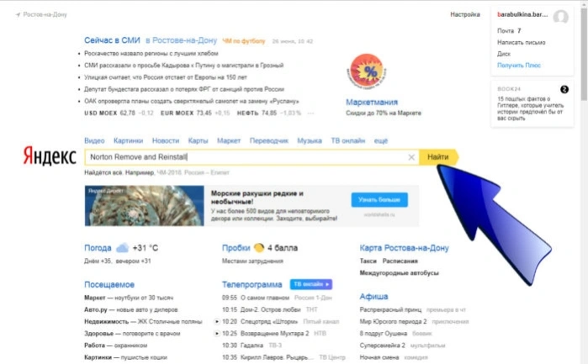Click the Yandex logo
This screenshot has height=364, width=588.
(x=50, y=156)
